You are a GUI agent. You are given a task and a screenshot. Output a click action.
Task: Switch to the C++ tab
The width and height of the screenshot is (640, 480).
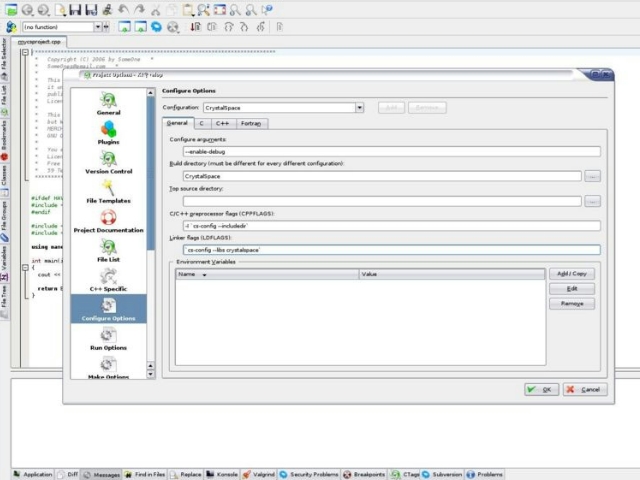point(222,123)
